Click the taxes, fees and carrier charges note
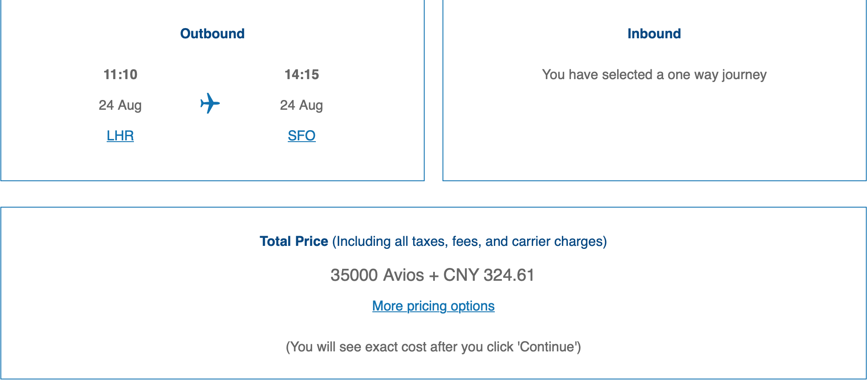The height and width of the screenshot is (382, 868). [469, 242]
